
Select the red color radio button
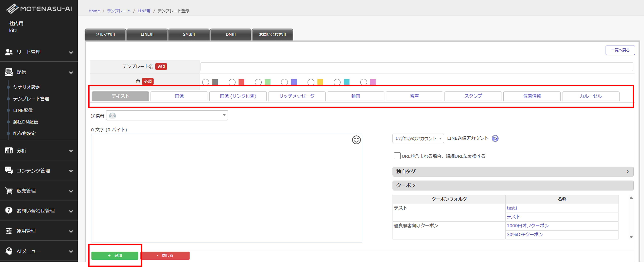tap(232, 82)
